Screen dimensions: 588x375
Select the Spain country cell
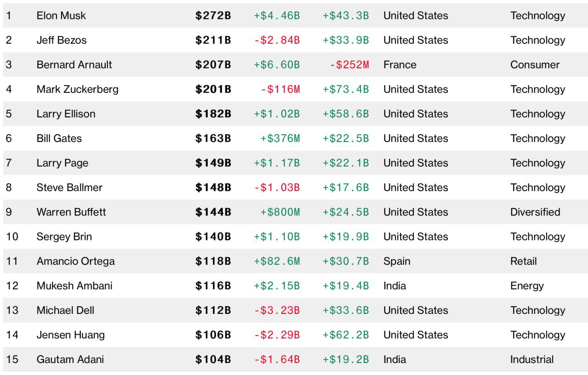(x=397, y=261)
